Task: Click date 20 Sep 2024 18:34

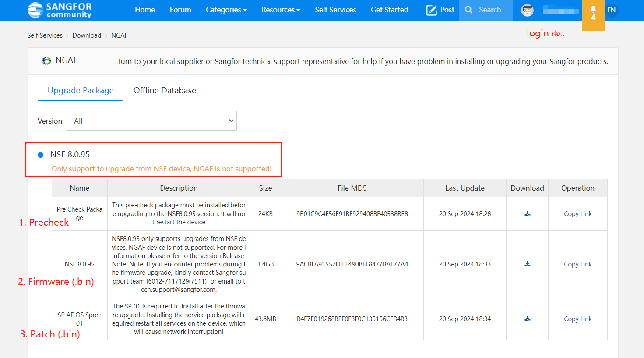Action: 465,319
